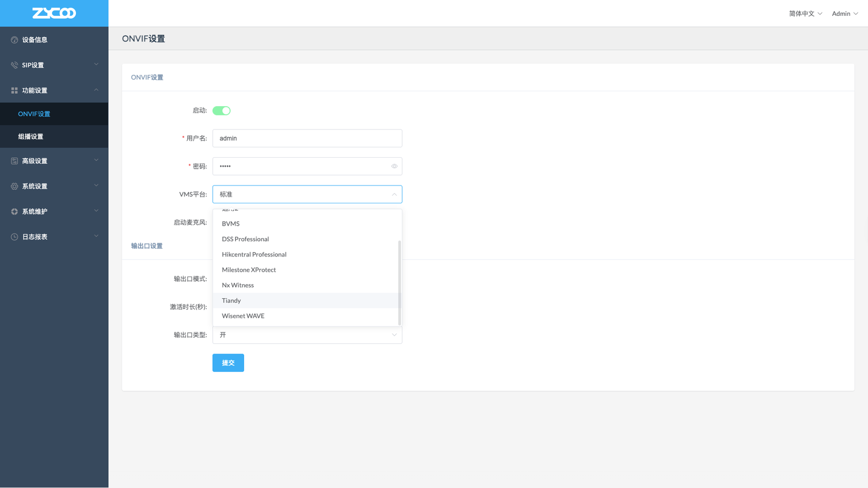
Task: Click the 功能设置 grid icon
Action: tap(15, 91)
